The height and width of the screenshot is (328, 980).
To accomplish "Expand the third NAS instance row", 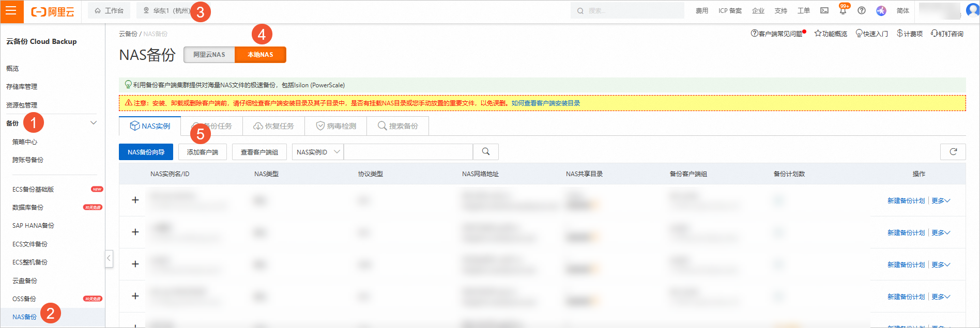I will (135, 264).
